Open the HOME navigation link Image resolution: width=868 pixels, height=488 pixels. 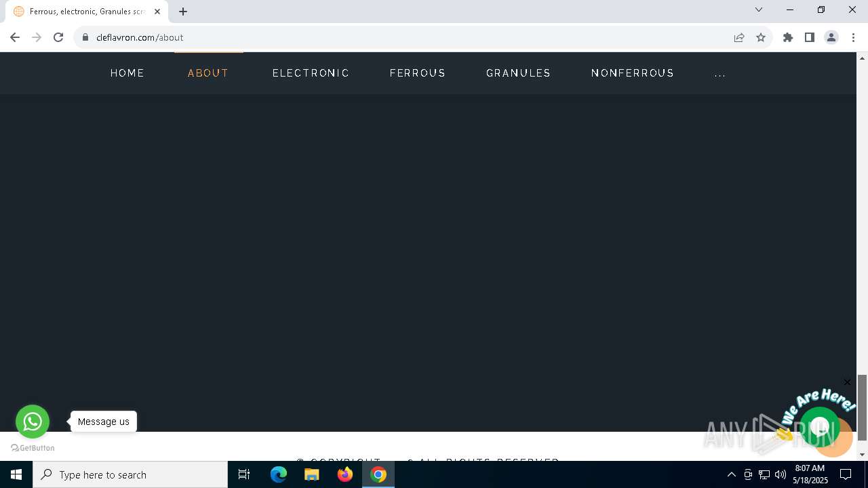coord(127,73)
